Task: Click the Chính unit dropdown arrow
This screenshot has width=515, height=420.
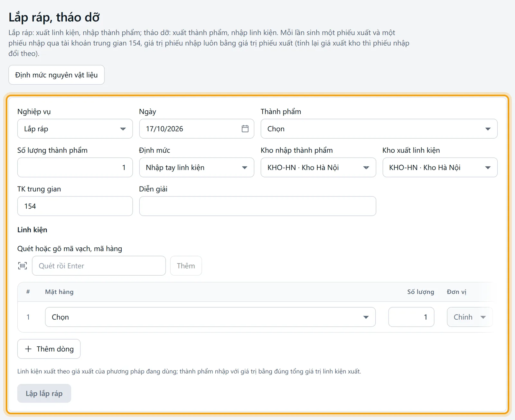Action: point(483,317)
